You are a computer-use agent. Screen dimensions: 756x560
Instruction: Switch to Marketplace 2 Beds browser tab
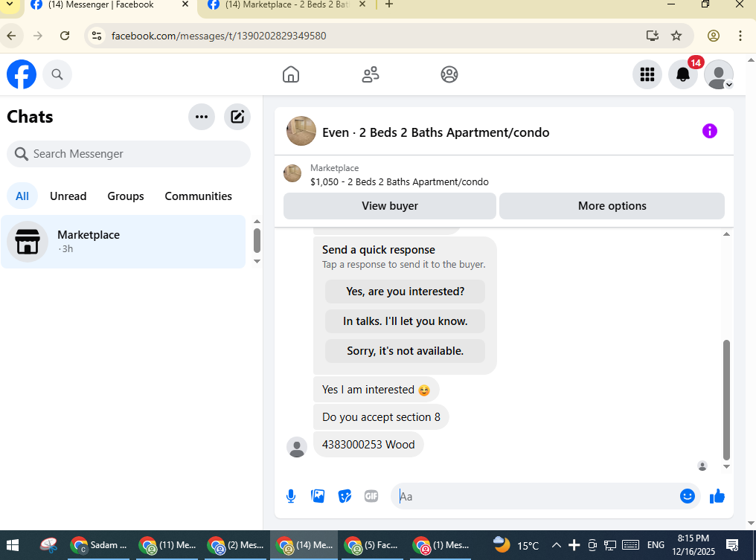[286, 5]
